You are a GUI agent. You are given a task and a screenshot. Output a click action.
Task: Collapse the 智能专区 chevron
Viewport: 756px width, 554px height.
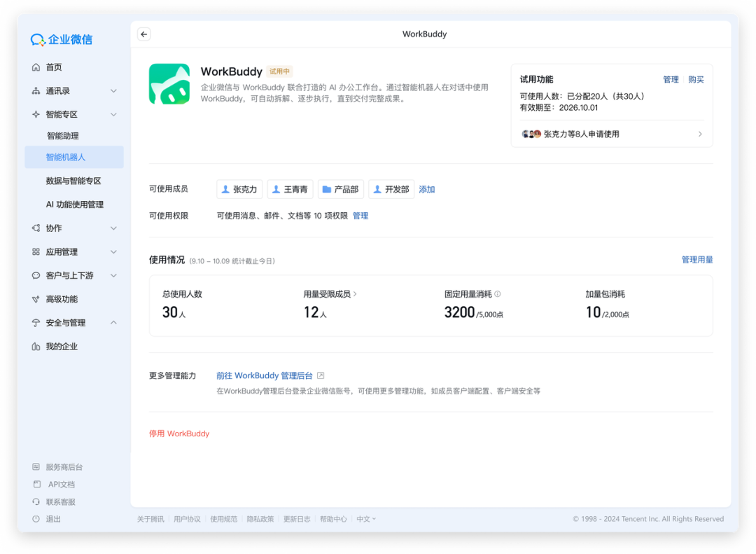pyautogui.click(x=114, y=114)
